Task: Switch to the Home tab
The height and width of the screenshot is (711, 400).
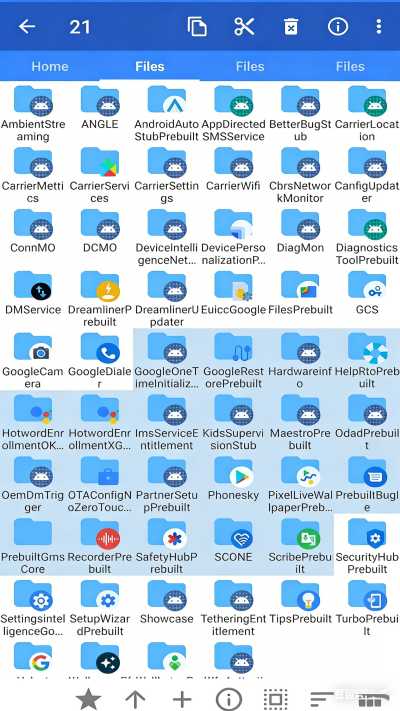Action: point(50,67)
